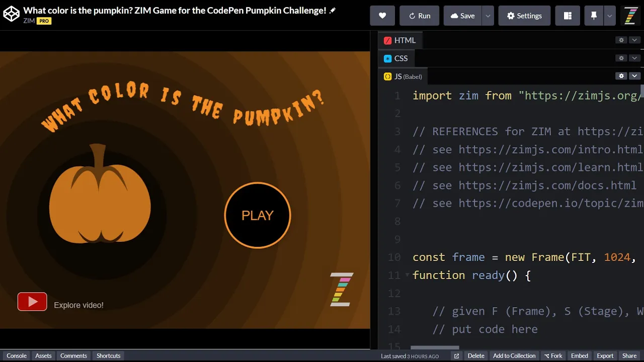Click the PRO badge beside ZIM

tap(44, 21)
